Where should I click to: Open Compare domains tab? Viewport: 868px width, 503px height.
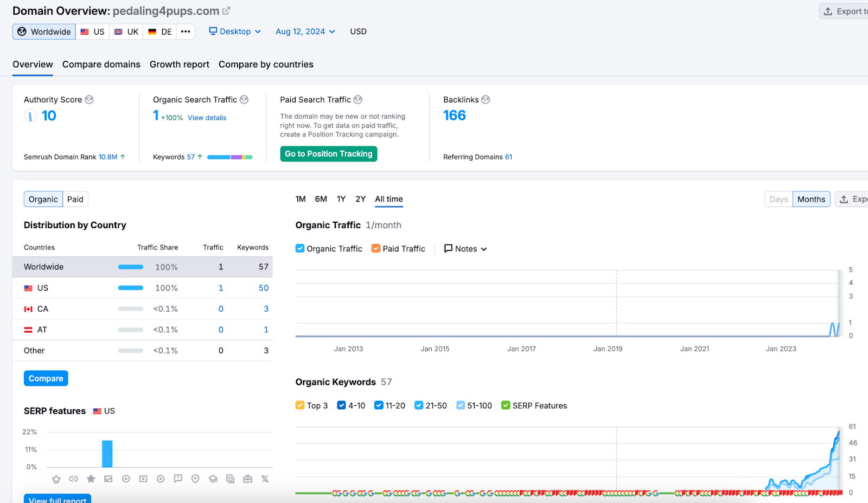pos(101,65)
